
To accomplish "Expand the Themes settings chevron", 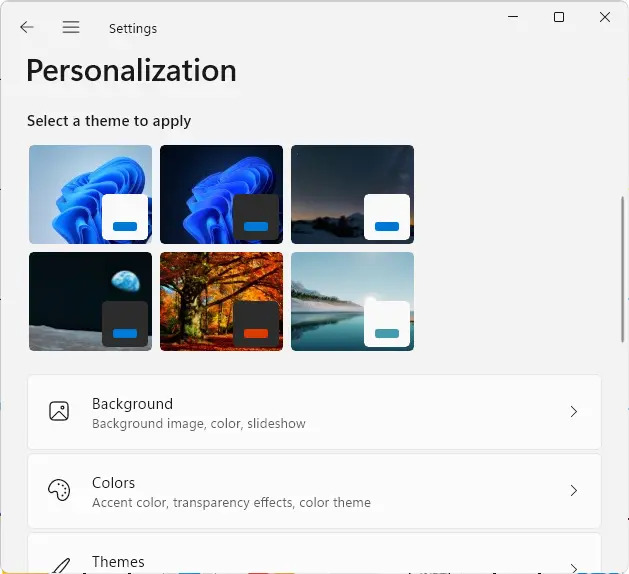I will coord(574,568).
